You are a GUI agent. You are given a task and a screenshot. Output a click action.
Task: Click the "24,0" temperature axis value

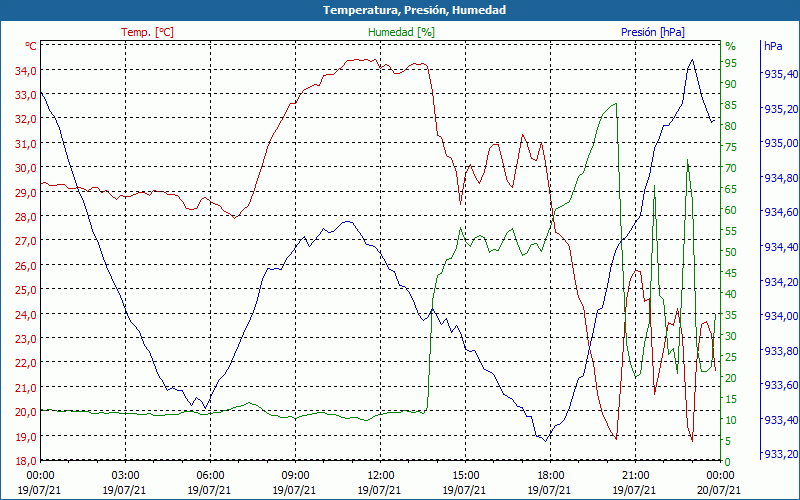coord(26,315)
